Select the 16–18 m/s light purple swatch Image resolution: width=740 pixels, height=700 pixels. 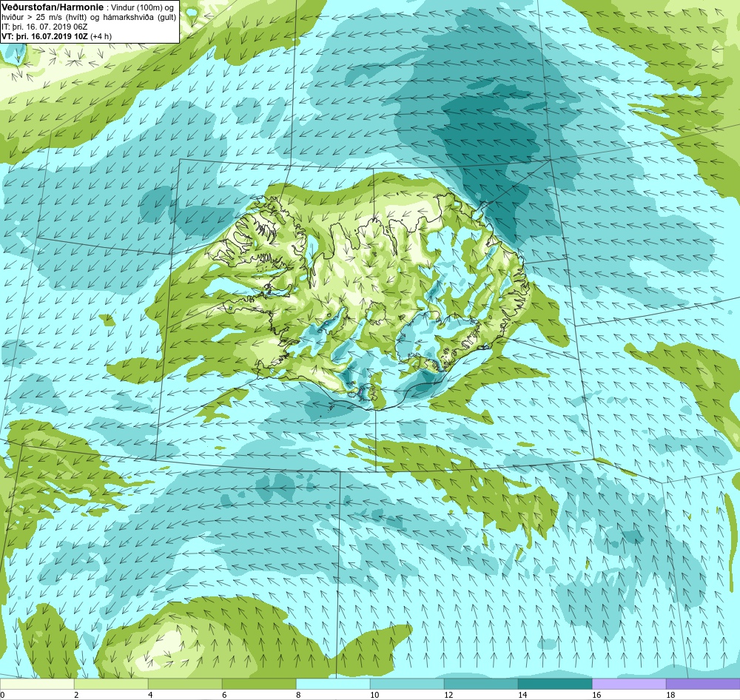[629, 684]
